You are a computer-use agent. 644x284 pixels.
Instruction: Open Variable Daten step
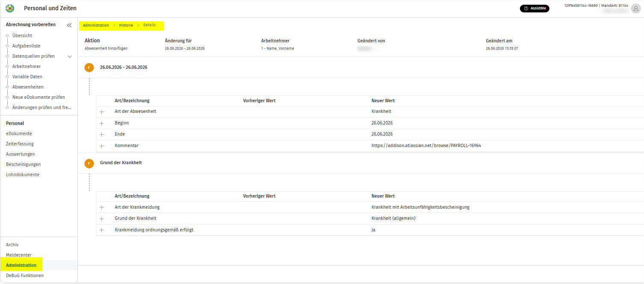(x=27, y=77)
